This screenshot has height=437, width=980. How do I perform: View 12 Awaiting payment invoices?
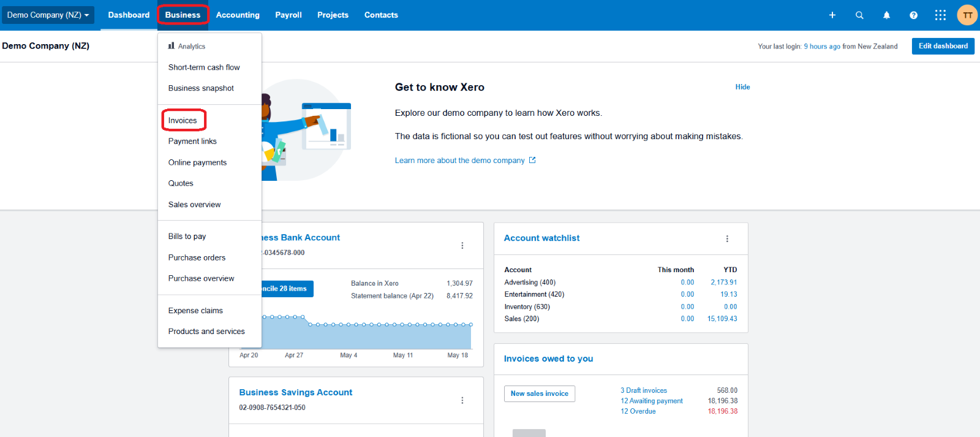click(652, 401)
